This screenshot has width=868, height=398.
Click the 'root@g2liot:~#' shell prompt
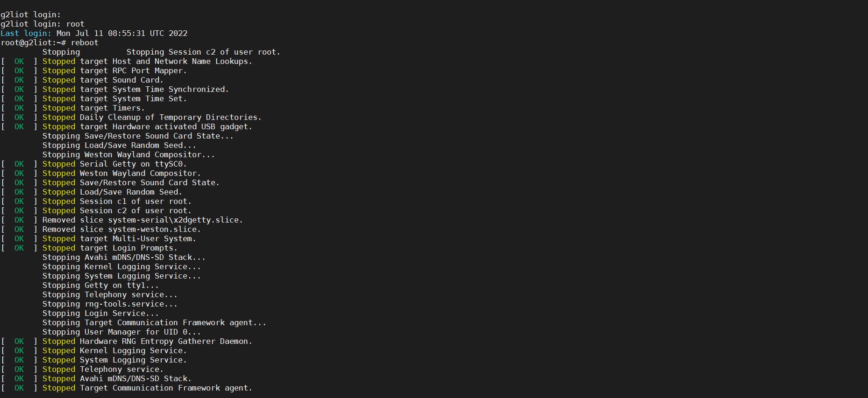33,42
